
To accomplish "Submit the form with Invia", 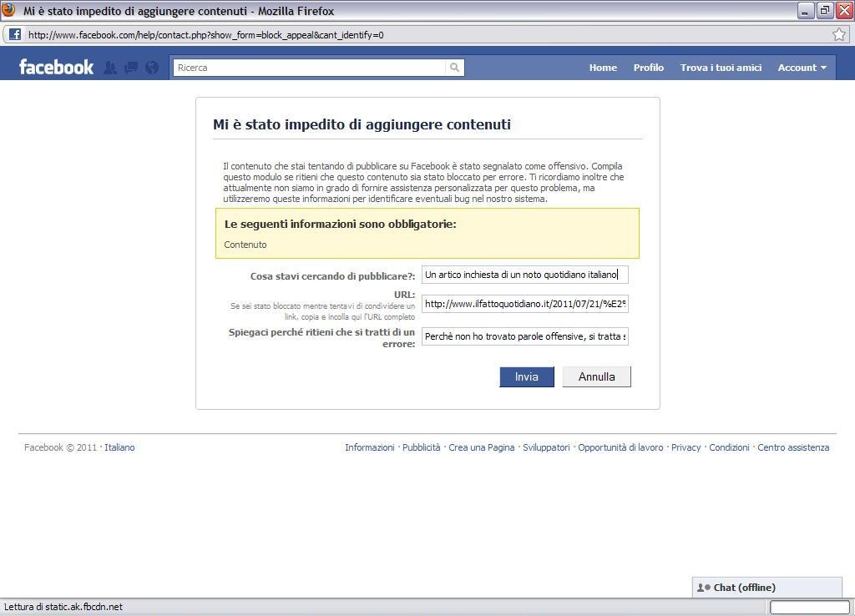I will click(527, 376).
